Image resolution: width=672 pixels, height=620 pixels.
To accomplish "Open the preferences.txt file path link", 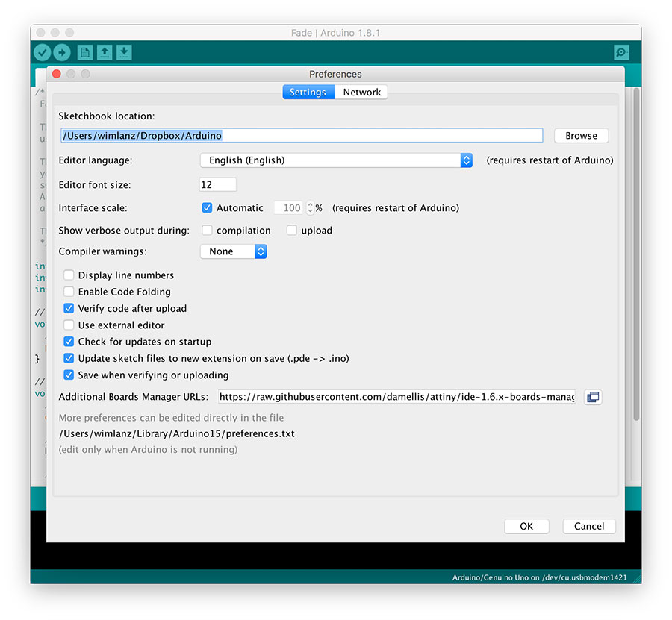I will pyautogui.click(x=176, y=433).
